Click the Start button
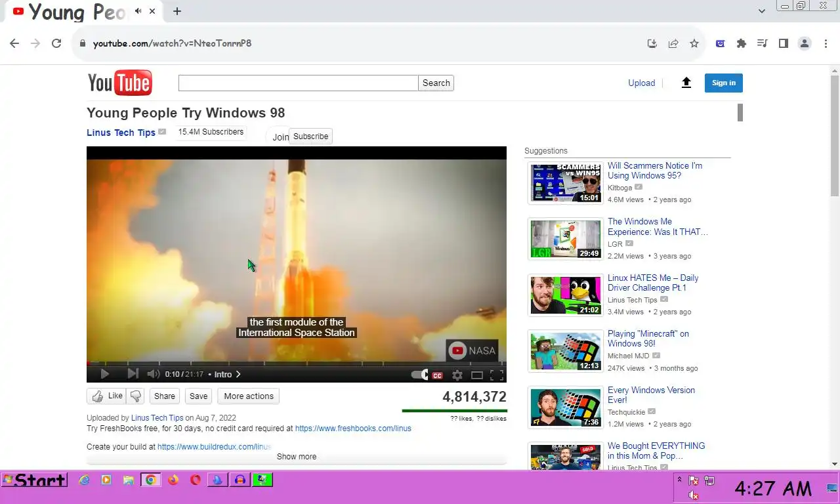Viewport: 840px width, 504px height. click(x=34, y=480)
